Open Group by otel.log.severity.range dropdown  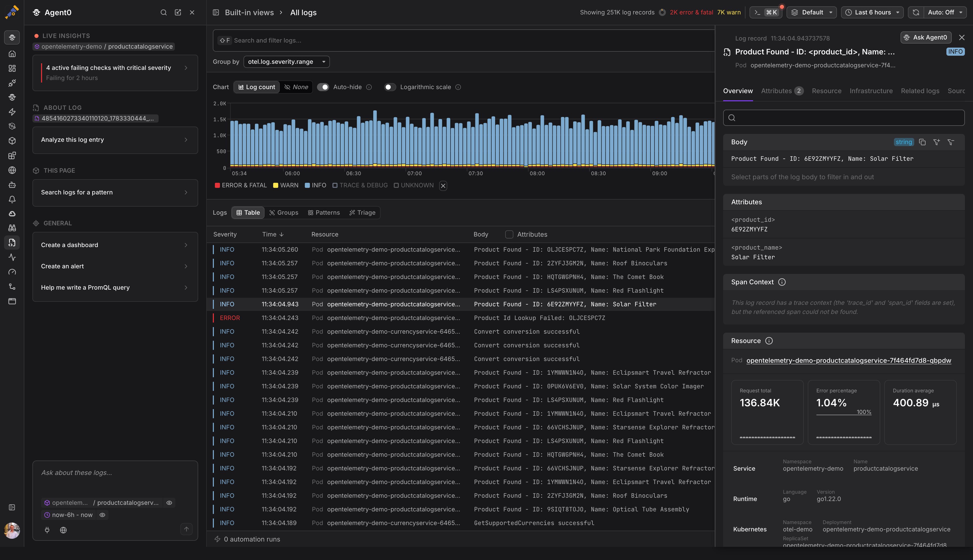[x=286, y=62]
